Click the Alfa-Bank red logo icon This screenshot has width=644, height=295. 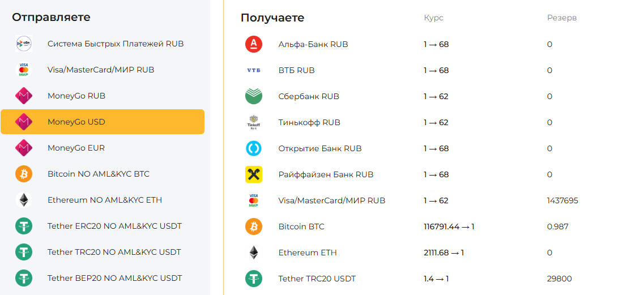tap(253, 44)
